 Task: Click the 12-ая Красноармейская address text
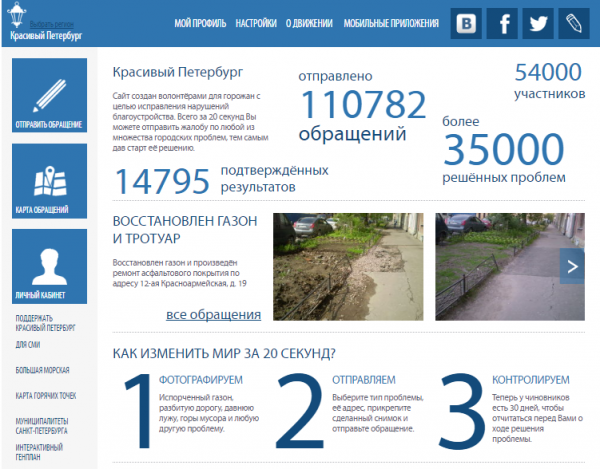coord(194,283)
